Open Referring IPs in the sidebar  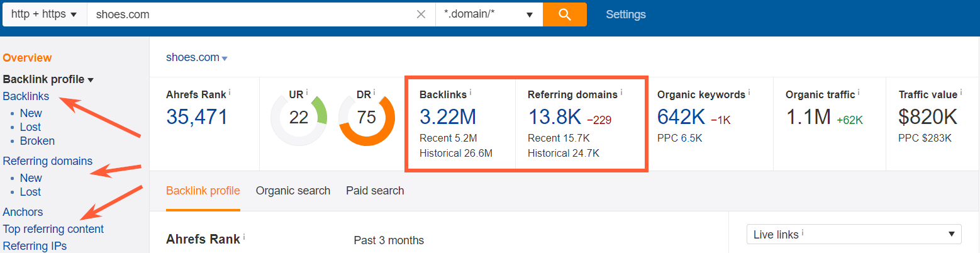point(35,246)
